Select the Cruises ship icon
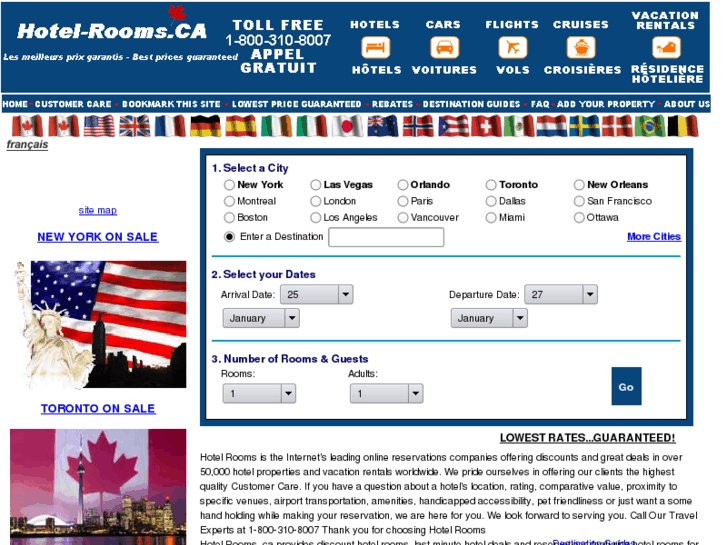Viewport: 727px width, 545px height. 581,47
